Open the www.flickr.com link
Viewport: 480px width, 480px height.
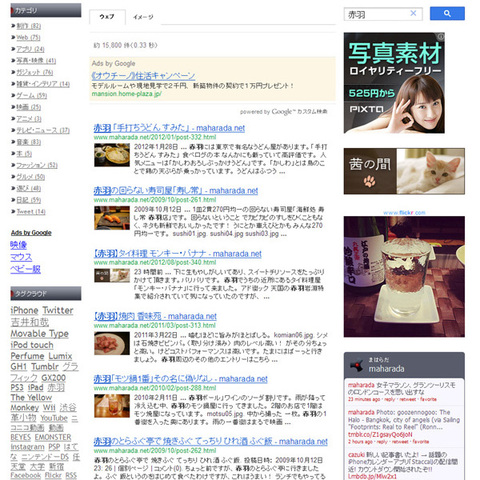(x=404, y=213)
